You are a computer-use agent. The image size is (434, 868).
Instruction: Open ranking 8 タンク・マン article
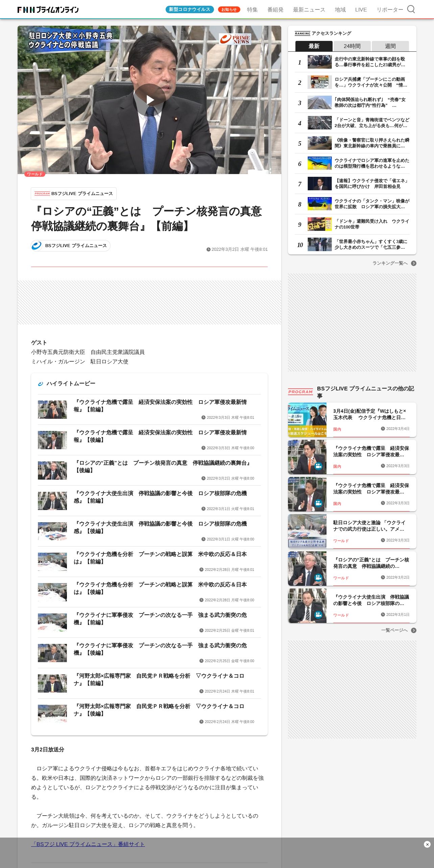(x=352, y=204)
